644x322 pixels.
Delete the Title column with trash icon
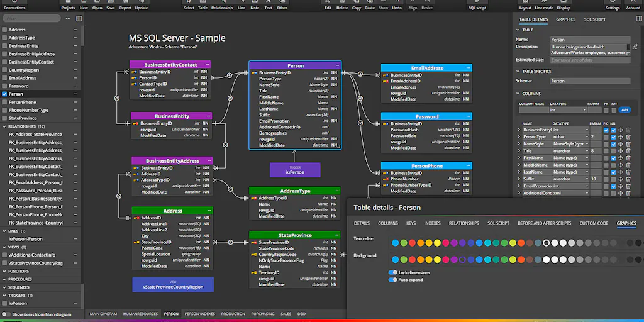pos(628,151)
